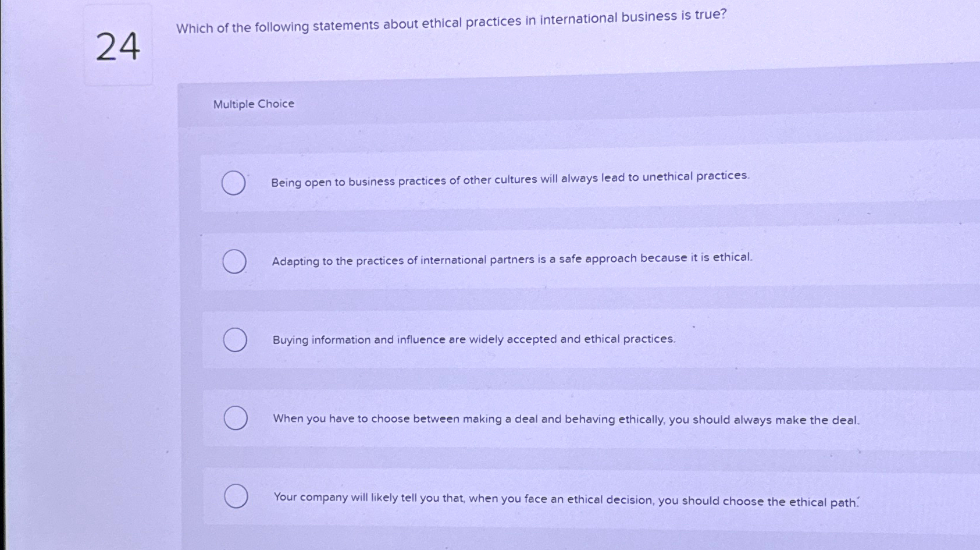Click the phrase 'international business is true?' in the question
The width and height of the screenshot is (980, 550).
point(633,16)
